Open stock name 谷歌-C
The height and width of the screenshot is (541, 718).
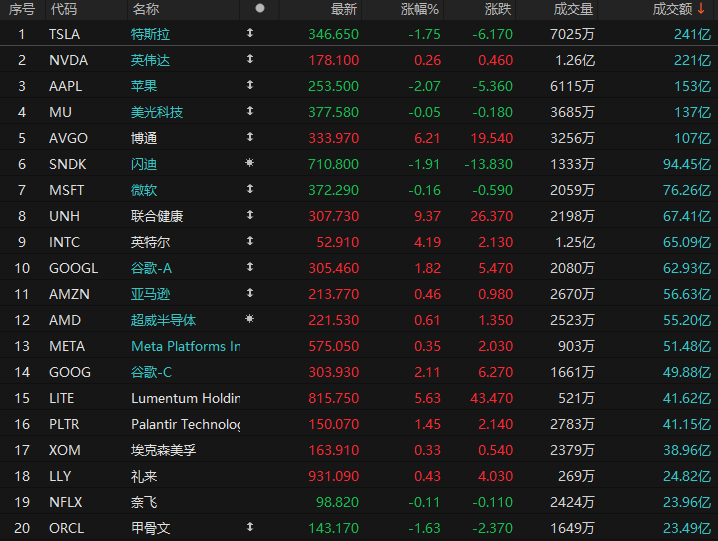pyautogui.click(x=151, y=372)
